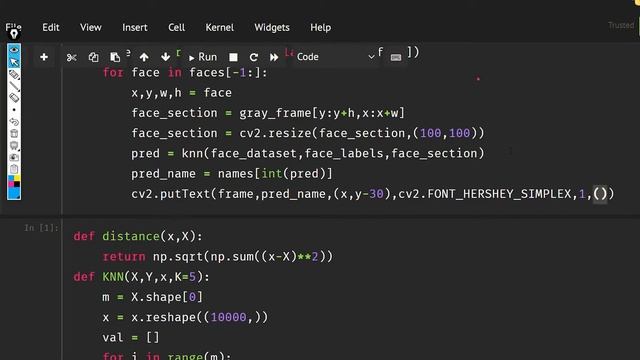Click the 'val = []' line
Screen dimensions: 640x360
pyautogui.click(x=131, y=338)
